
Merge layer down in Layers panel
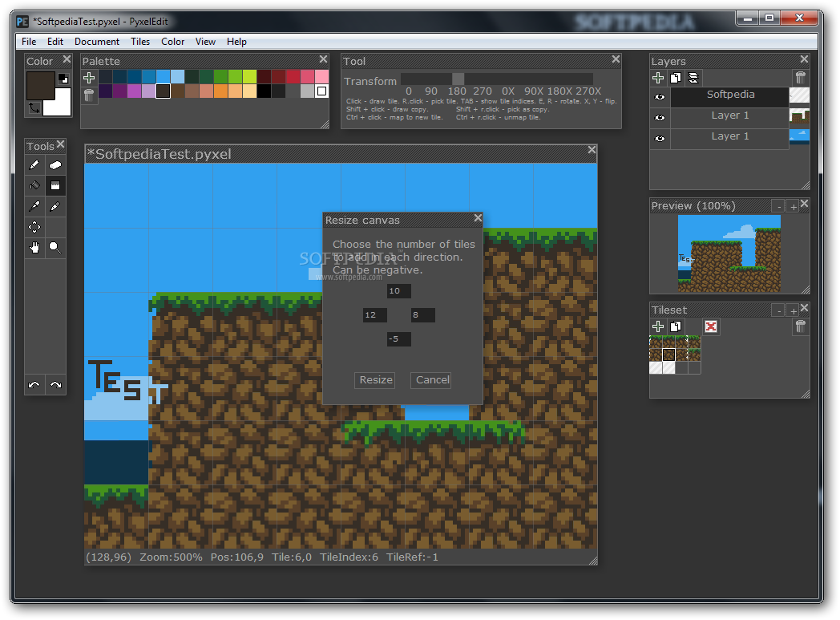pyautogui.click(x=693, y=78)
